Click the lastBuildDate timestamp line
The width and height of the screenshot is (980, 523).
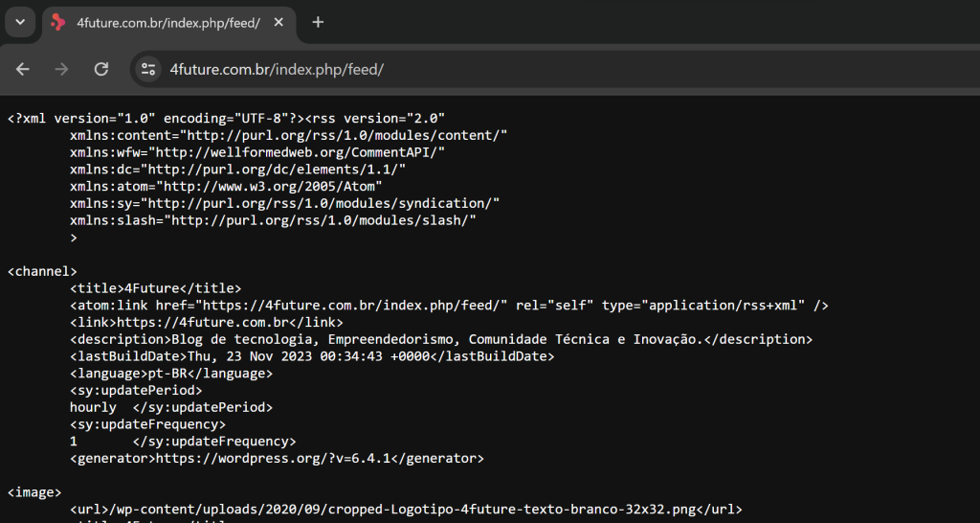coord(312,356)
